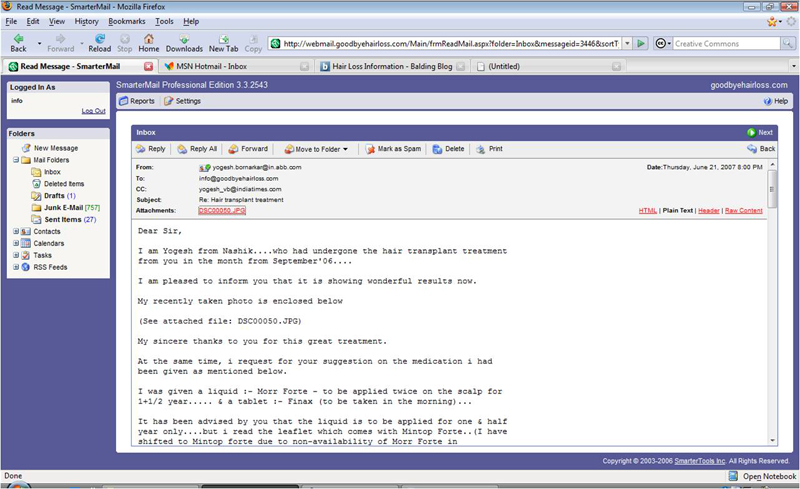Open the DSC00050.JPG attachment link

221,211
